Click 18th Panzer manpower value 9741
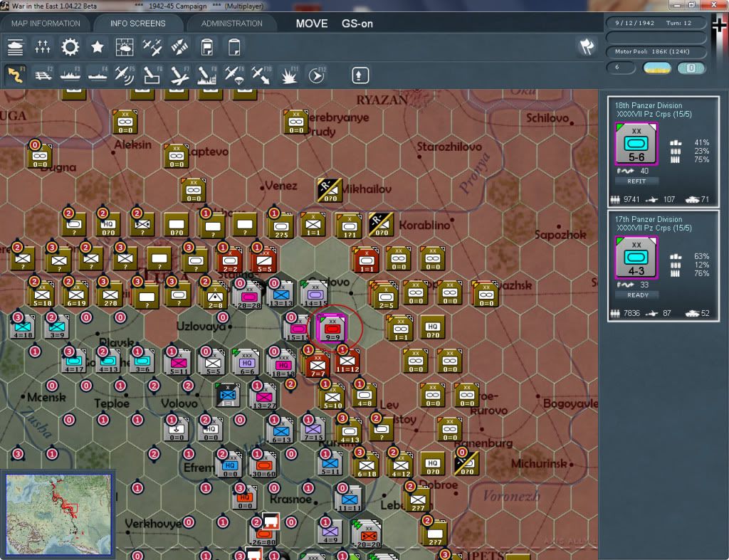 tap(631, 199)
